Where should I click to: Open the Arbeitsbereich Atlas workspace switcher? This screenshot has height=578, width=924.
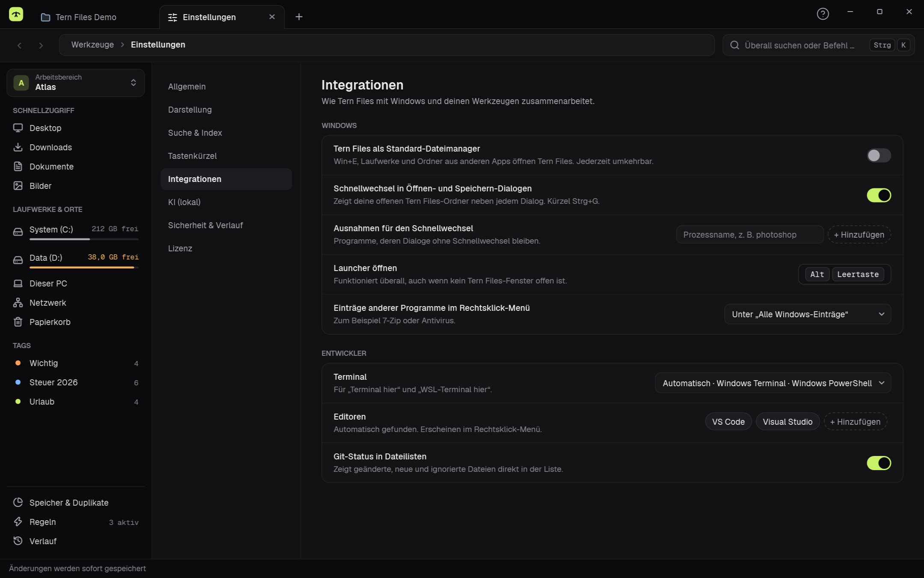coord(76,83)
